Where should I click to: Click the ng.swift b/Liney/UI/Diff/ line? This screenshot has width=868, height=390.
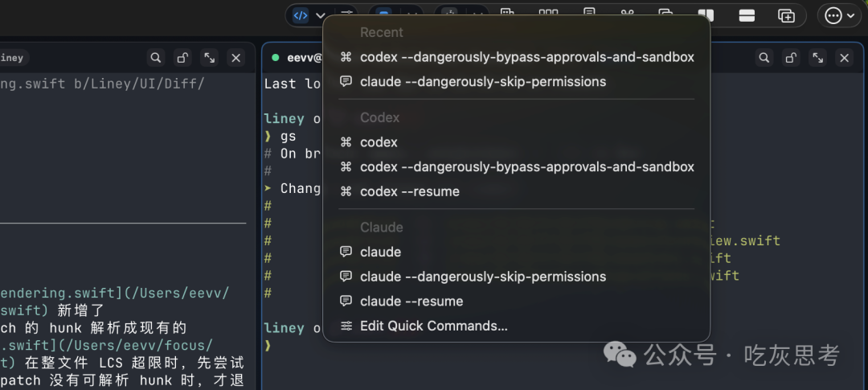coord(102,84)
